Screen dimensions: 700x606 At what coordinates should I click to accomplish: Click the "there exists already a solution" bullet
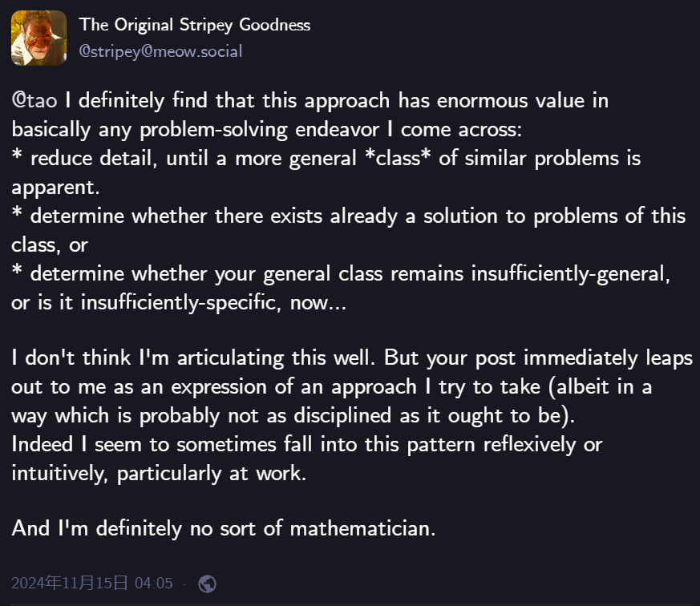point(349,230)
